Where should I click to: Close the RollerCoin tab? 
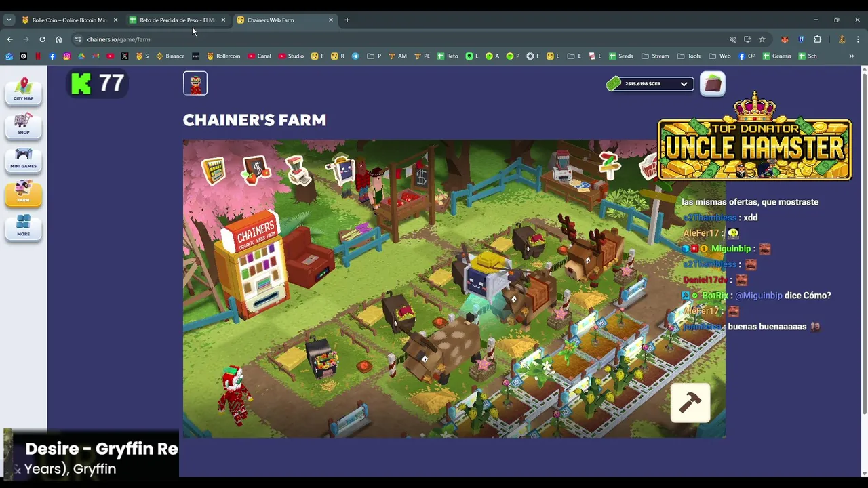point(115,20)
